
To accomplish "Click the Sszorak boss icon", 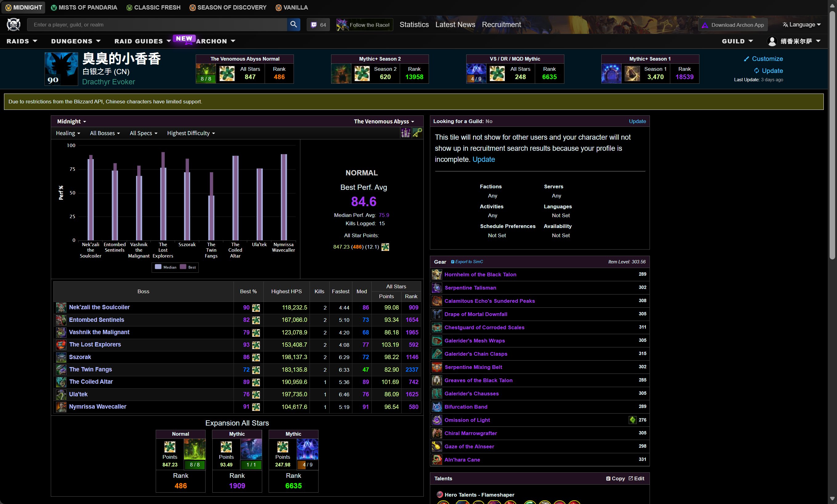I will click(61, 357).
